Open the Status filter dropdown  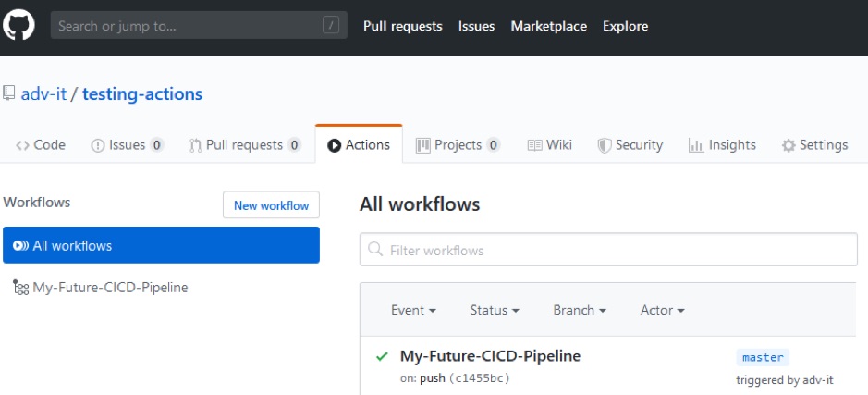pyautogui.click(x=495, y=311)
